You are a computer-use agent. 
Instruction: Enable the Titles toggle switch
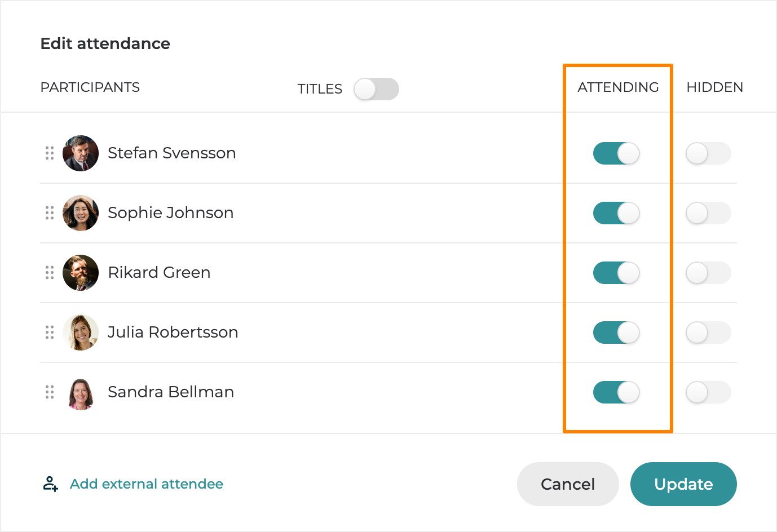tap(376, 89)
